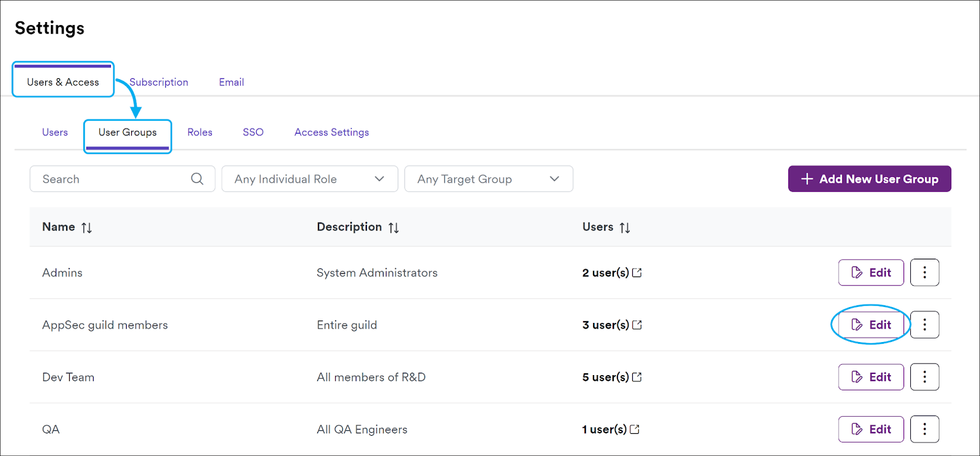Edit the AppSec guild members group
980x456 pixels.
pyautogui.click(x=871, y=325)
